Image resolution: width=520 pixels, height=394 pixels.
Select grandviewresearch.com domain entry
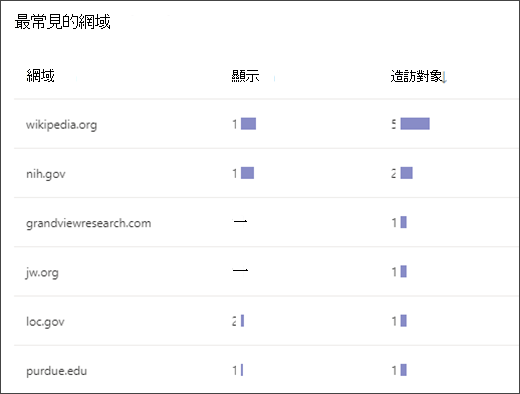(88, 223)
